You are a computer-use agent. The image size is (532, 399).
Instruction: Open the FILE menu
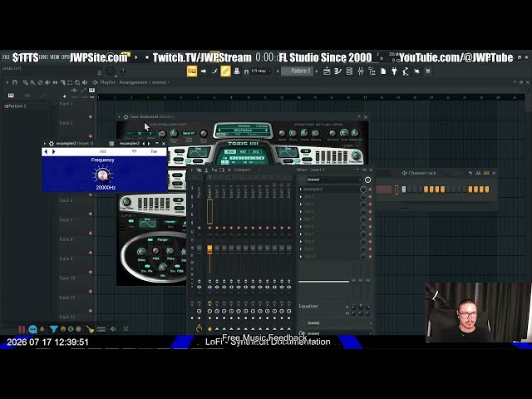coord(6,57)
